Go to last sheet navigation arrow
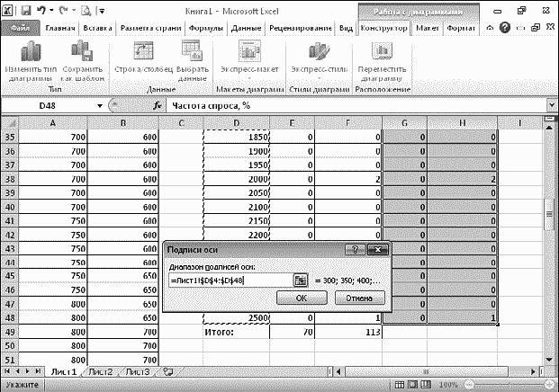The width and height of the screenshot is (559, 392). tap(38, 371)
